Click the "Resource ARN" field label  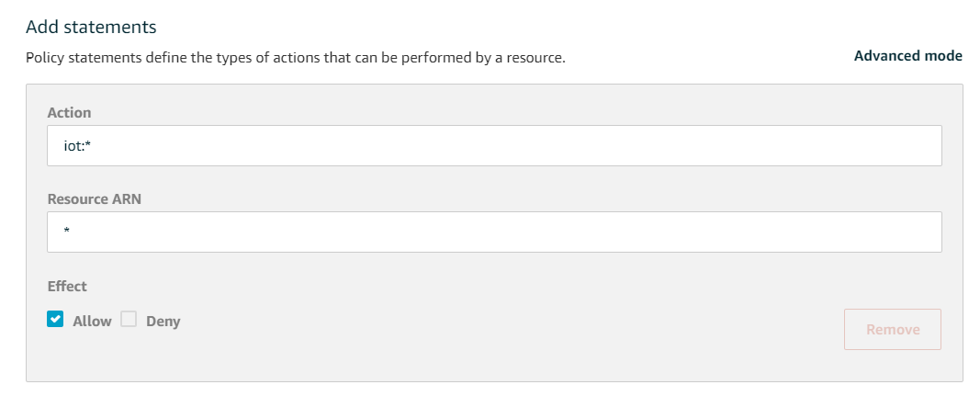[x=94, y=198]
